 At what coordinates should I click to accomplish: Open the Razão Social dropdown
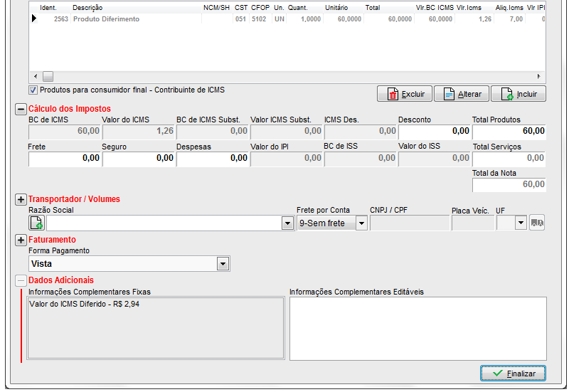(x=287, y=223)
